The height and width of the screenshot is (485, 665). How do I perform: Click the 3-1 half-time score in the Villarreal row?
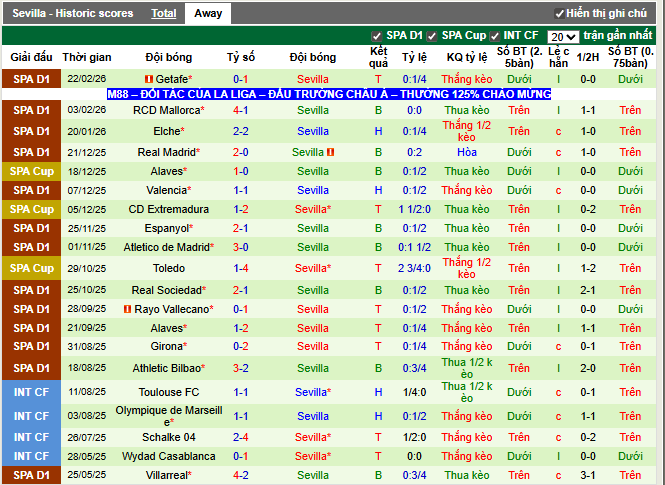point(588,475)
